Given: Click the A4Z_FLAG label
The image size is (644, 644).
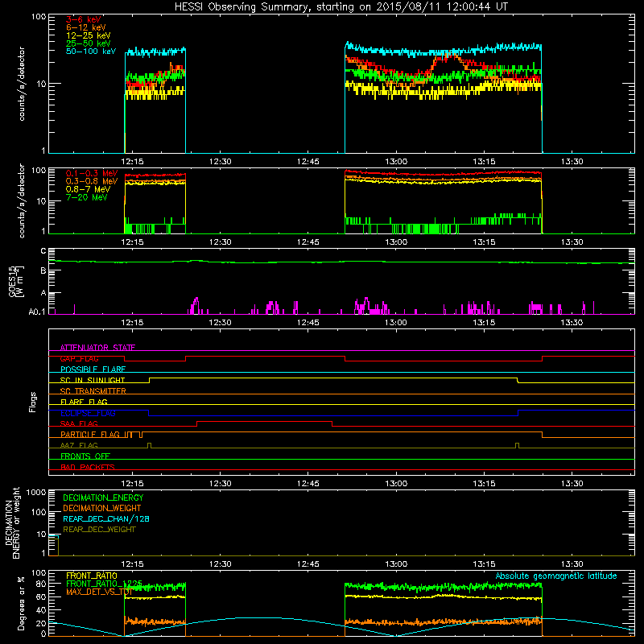Looking at the screenshot, I should tap(79, 445).
